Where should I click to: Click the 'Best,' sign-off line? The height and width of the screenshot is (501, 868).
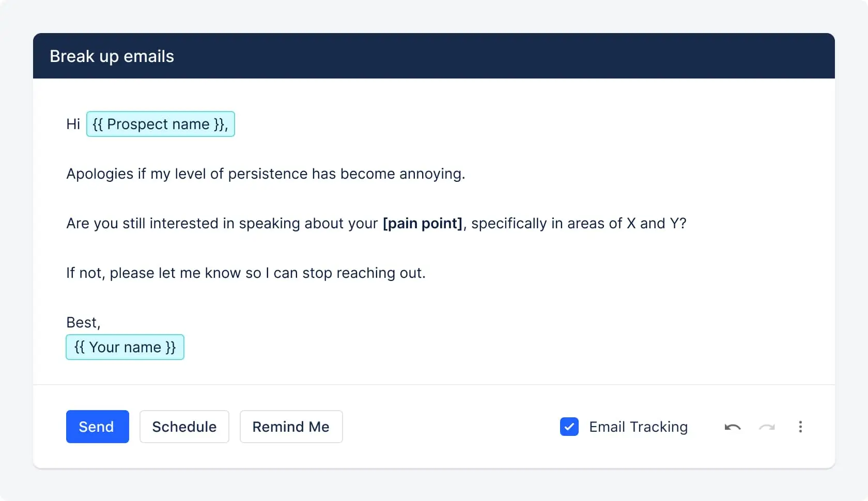[83, 322]
